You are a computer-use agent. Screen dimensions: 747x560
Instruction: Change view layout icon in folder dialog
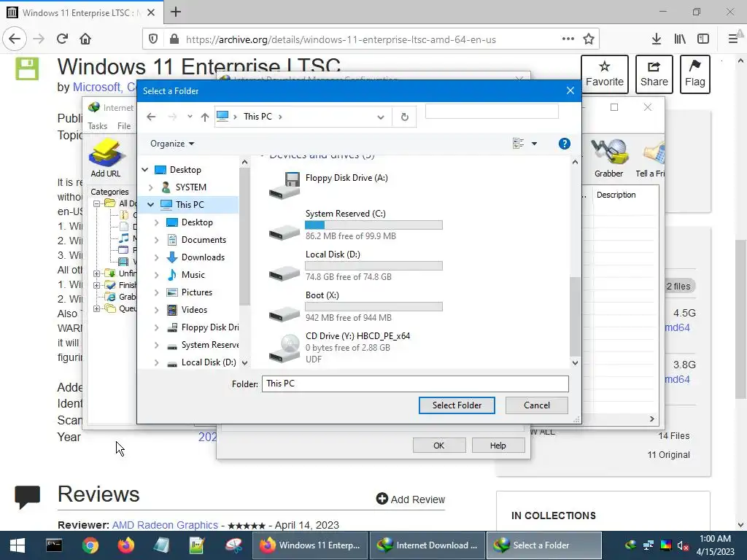pyautogui.click(x=519, y=144)
